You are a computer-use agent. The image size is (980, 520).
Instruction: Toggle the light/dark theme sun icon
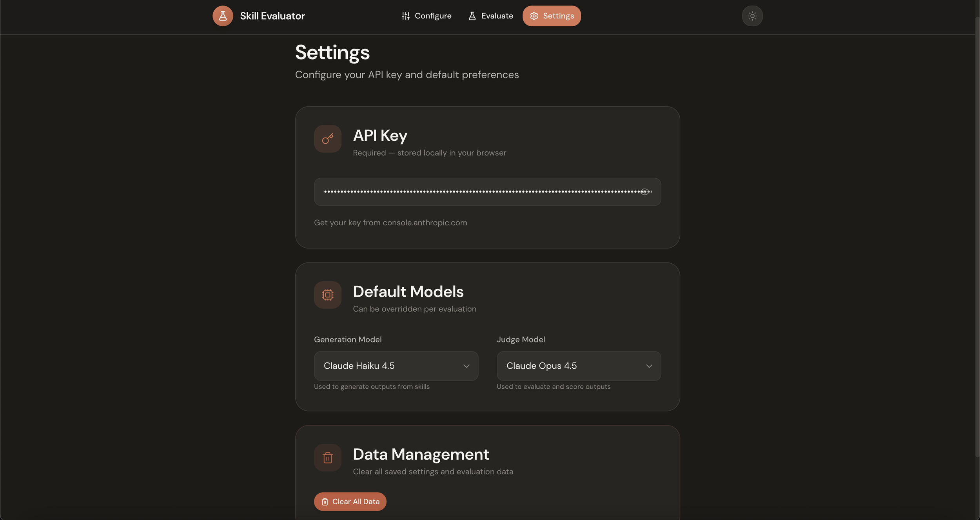752,16
